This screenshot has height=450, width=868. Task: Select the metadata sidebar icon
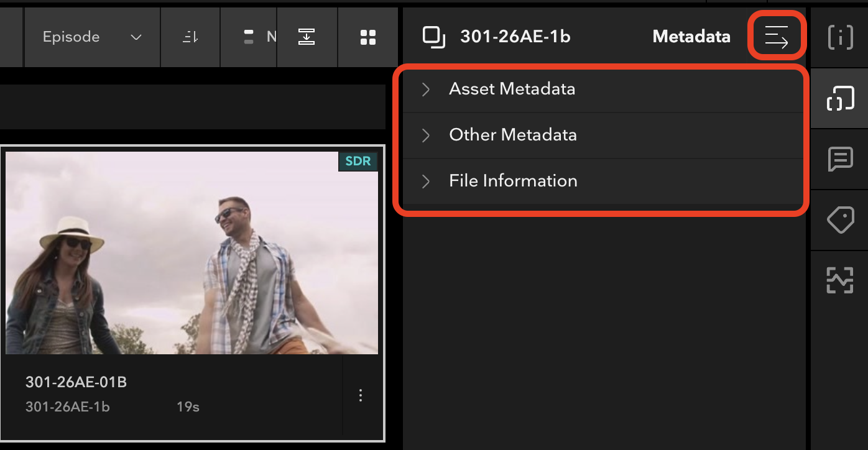tap(840, 98)
